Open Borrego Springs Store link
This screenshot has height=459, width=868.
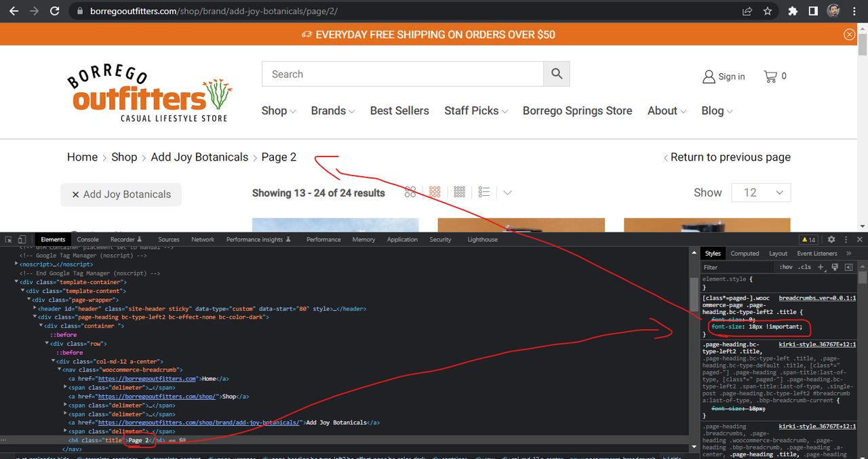pyautogui.click(x=577, y=111)
